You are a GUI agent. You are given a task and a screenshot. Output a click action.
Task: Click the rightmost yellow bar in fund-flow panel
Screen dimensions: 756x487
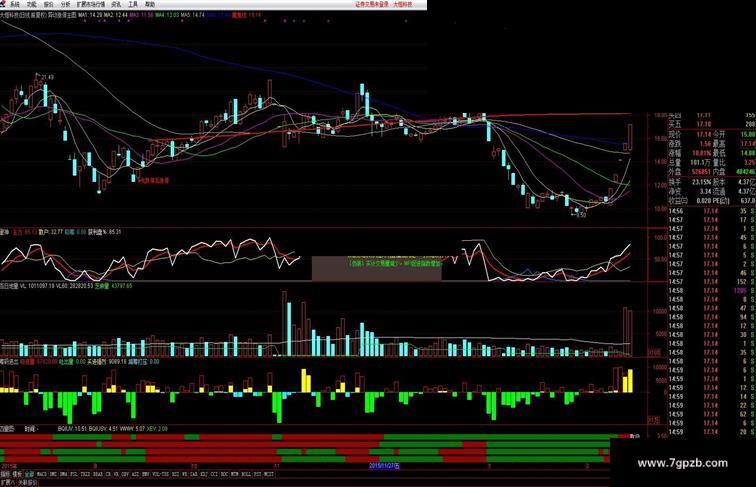point(630,381)
